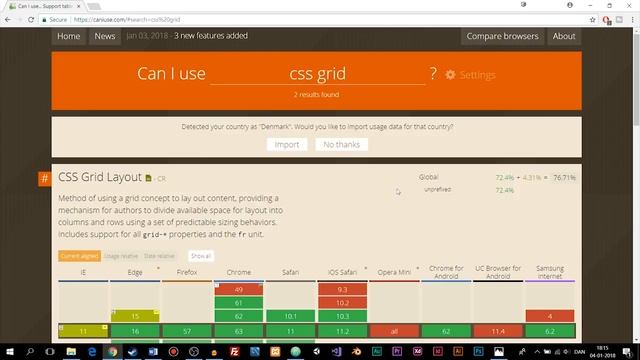Click the Chrome for Android column header
The image size is (640, 360).
pos(446,272)
